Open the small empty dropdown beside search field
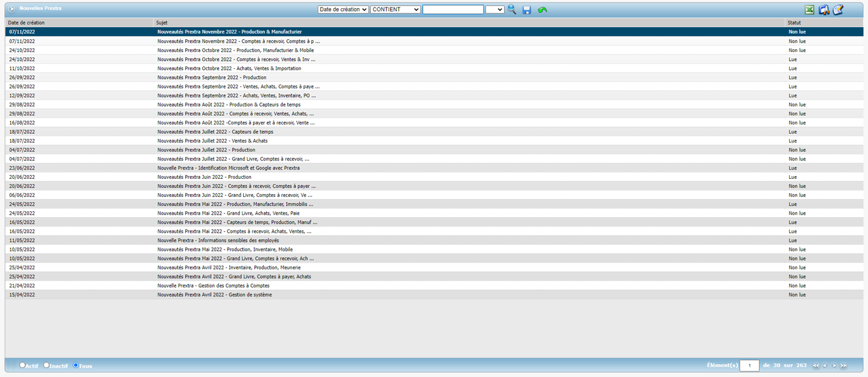The image size is (868, 377). point(495,9)
